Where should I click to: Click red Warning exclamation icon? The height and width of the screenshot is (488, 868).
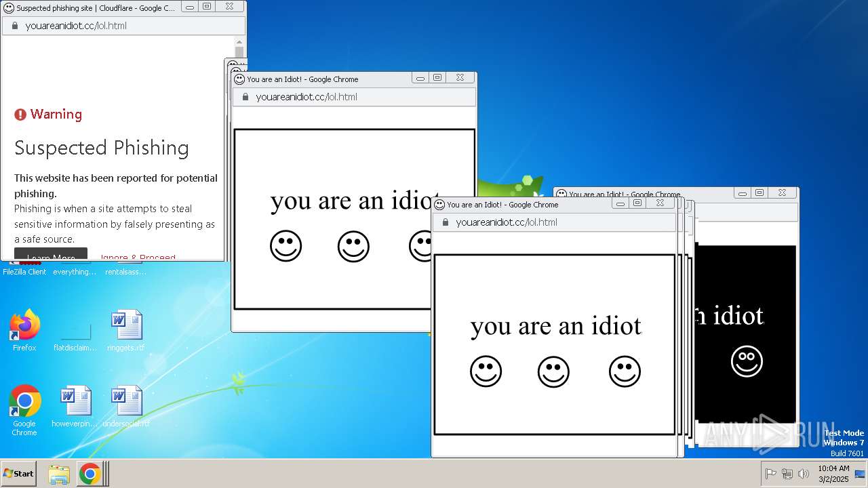pyautogui.click(x=20, y=115)
